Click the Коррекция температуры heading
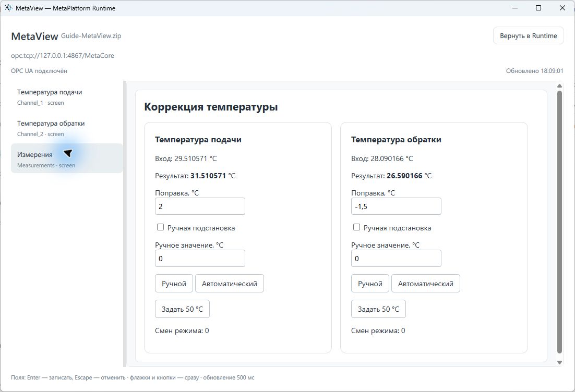The image size is (575, 392). coord(211,107)
